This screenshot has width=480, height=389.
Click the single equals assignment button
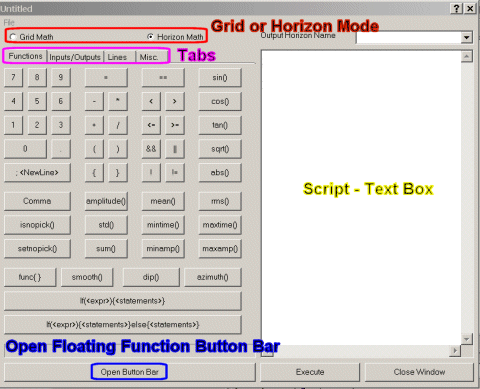point(106,77)
